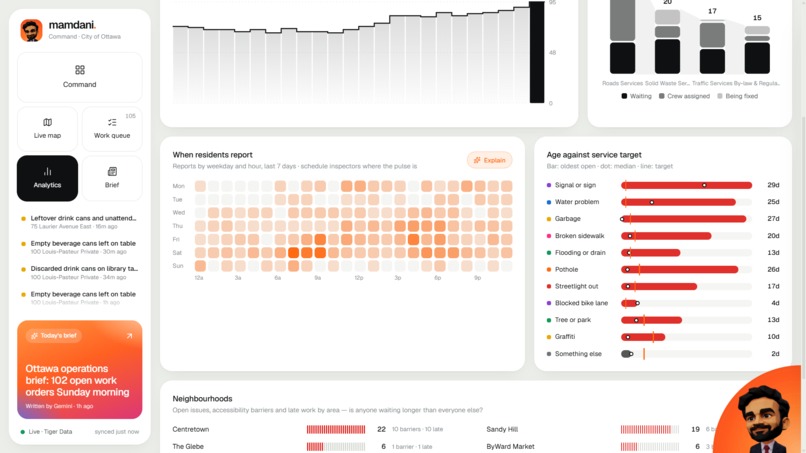Select the Graffiti row label
This screenshot has width=806, height=453.
(564, 337)
